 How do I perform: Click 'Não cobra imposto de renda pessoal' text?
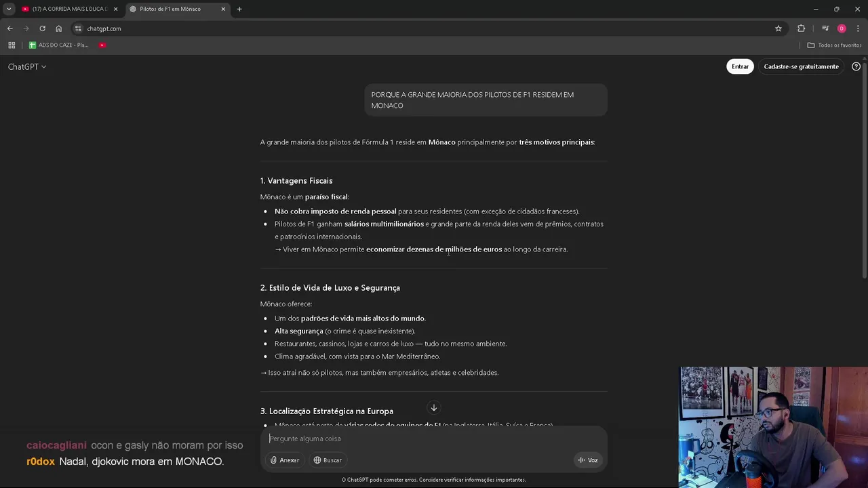(335, 211)
